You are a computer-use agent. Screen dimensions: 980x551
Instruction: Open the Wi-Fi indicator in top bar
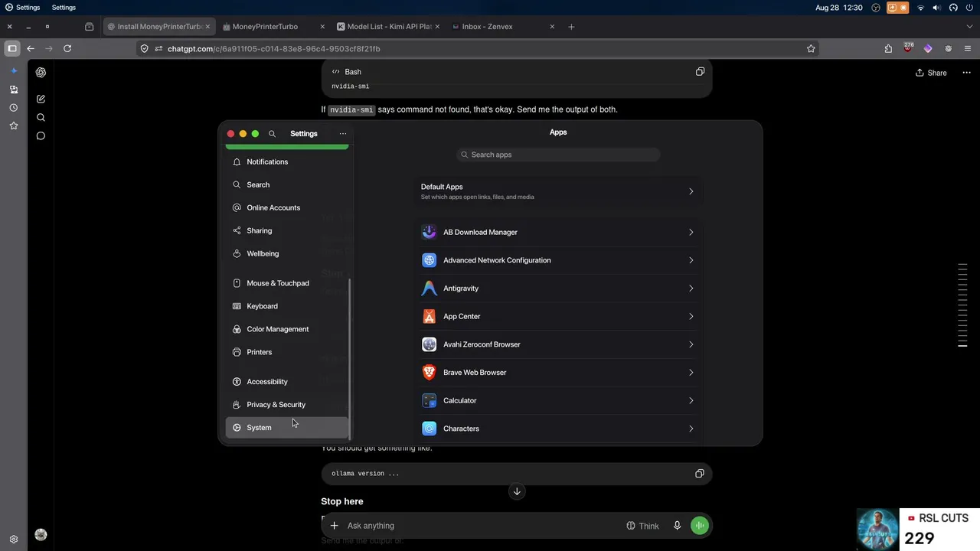[921, 8]
